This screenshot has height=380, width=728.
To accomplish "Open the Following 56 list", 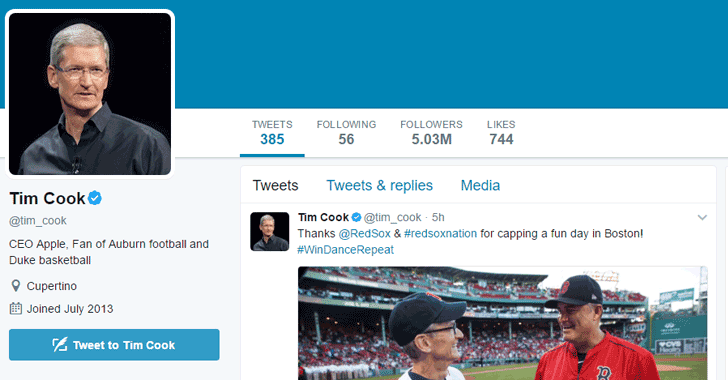I will 346,133.
